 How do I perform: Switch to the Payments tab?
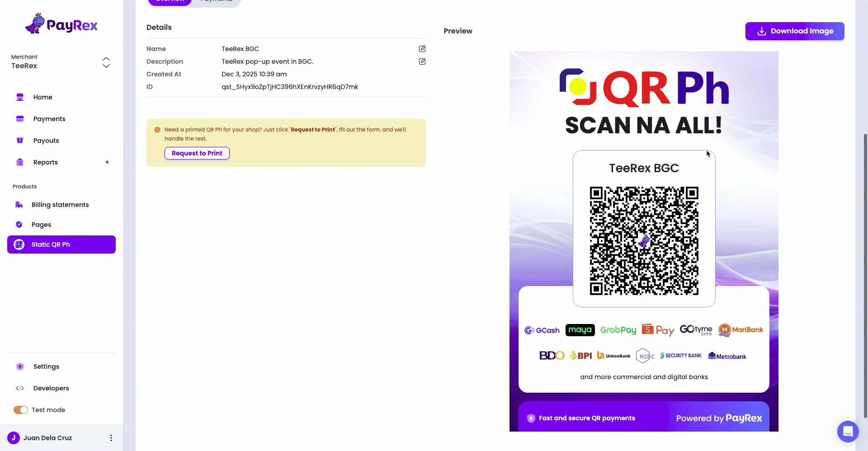[216, 1]
